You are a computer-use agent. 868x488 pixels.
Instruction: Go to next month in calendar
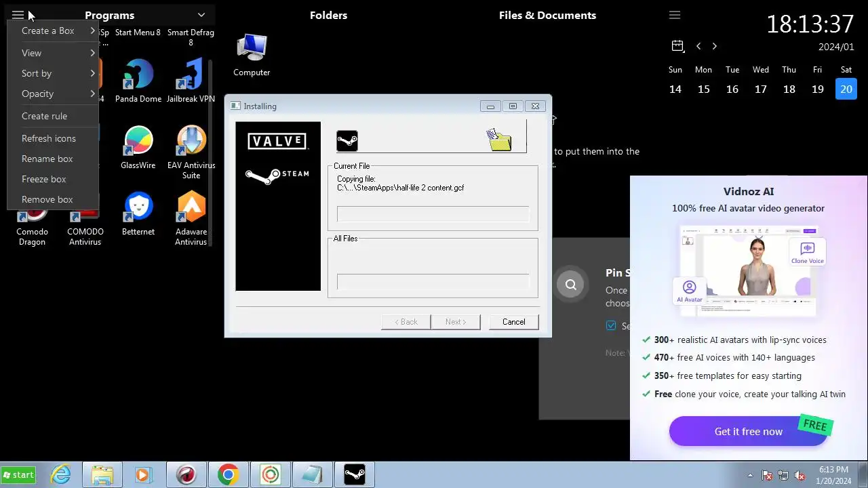tap(714, 46)
